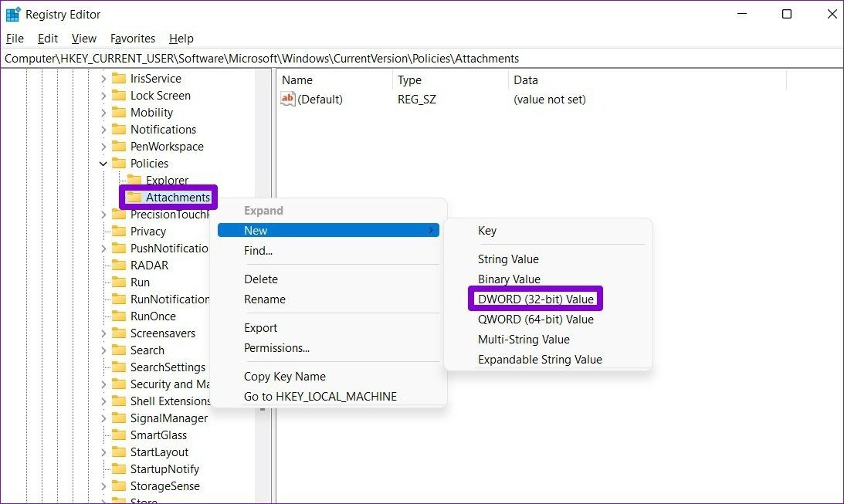
Task: Open the File menu
Action: [x=15, y=39]
